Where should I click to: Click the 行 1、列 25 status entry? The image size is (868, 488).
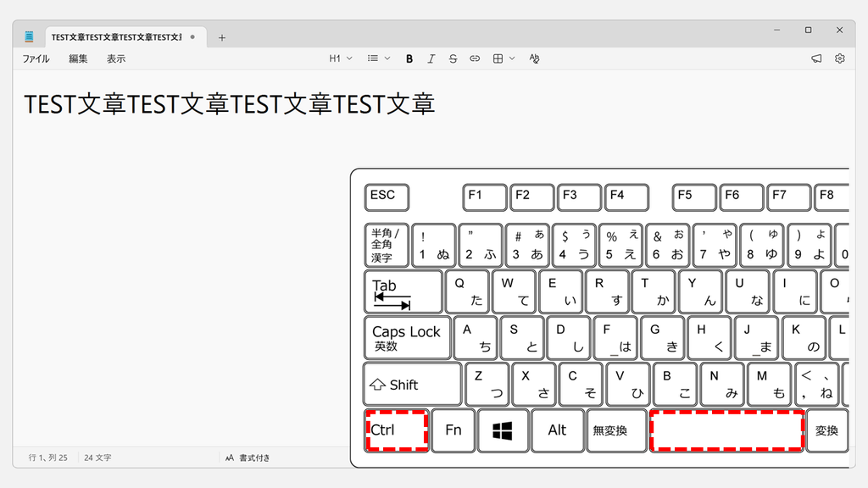[x=48, y=457]
